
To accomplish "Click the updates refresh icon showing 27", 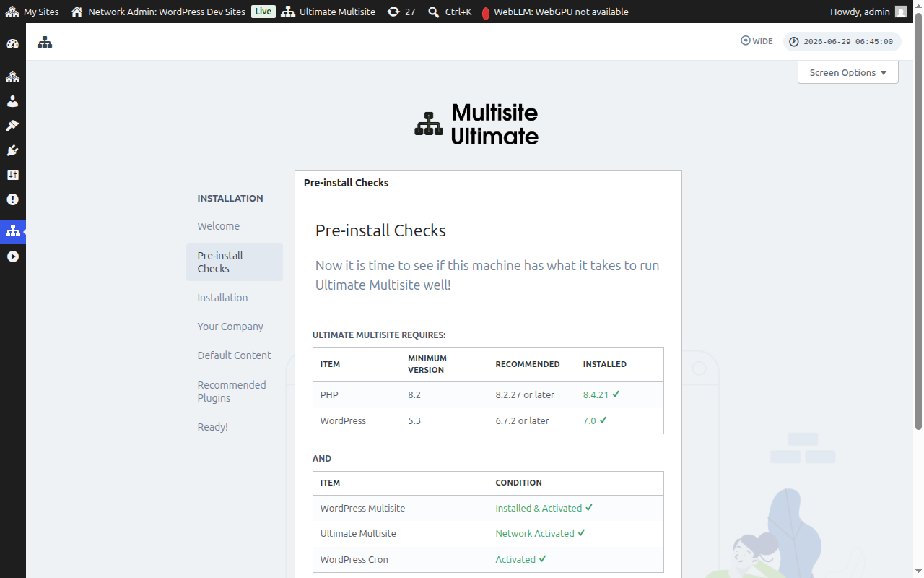I will point(393,12).
